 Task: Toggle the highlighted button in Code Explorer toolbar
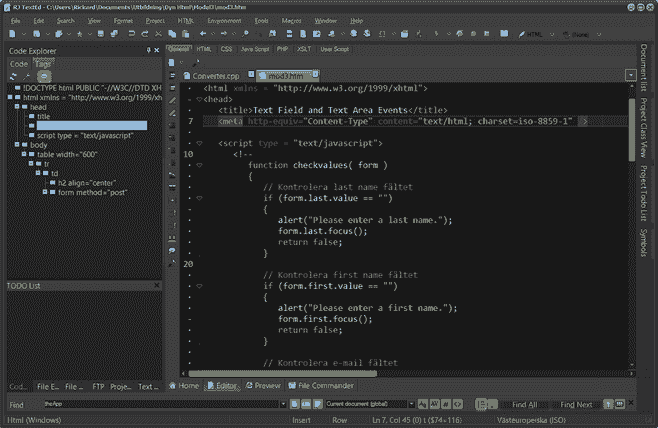(x=44, y=76)
